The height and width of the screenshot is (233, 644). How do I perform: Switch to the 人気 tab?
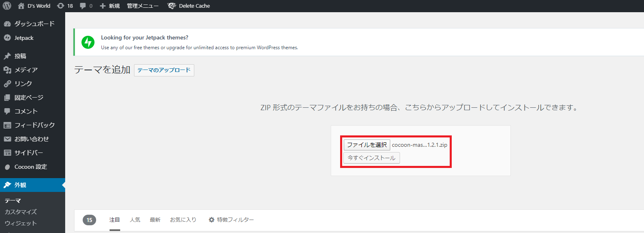[135, 220]
